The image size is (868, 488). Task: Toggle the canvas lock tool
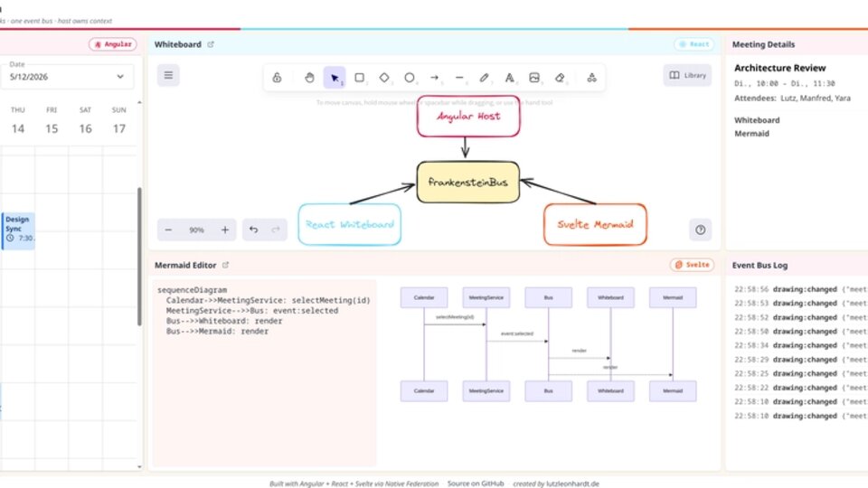click(277, 78)
